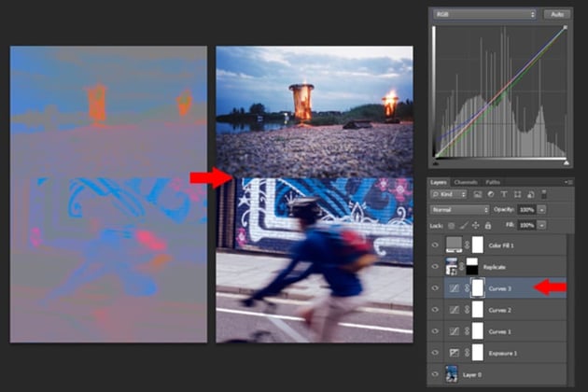The width and height of the screenshot is (588, 392).
Task: Lock image pixels brush icon
Action: (x=464, y=226)
